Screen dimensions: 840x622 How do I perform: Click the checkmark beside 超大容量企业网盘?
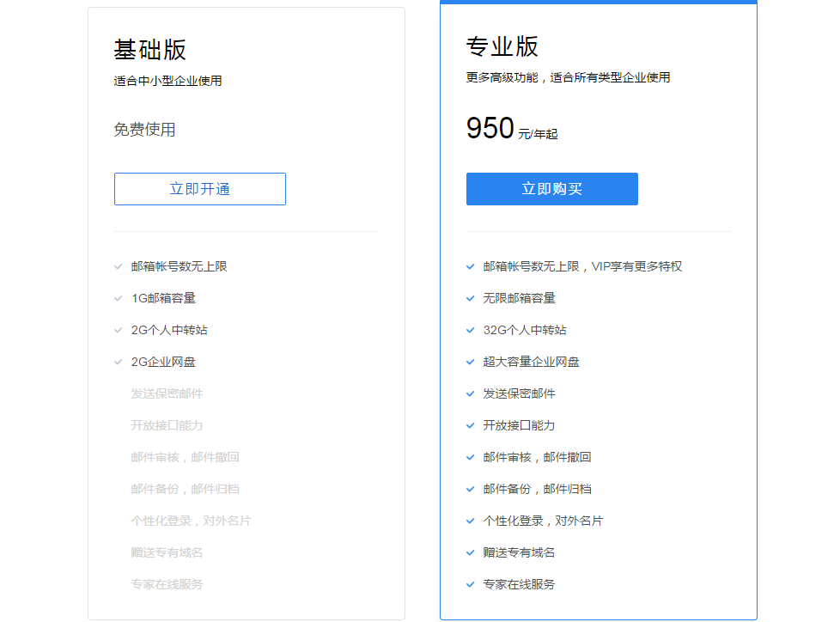(x=471, y=363)
